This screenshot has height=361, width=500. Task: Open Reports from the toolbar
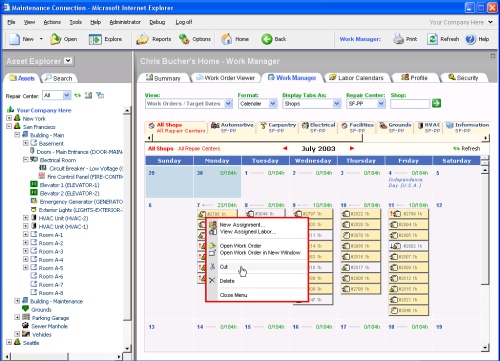pyautogui.click(x=154, y=39)
